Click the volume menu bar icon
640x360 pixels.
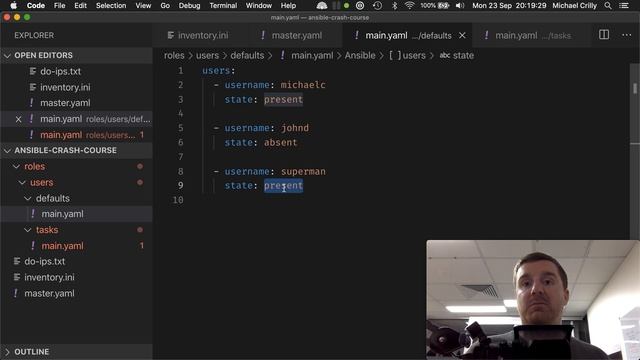[x=460, y=6]
